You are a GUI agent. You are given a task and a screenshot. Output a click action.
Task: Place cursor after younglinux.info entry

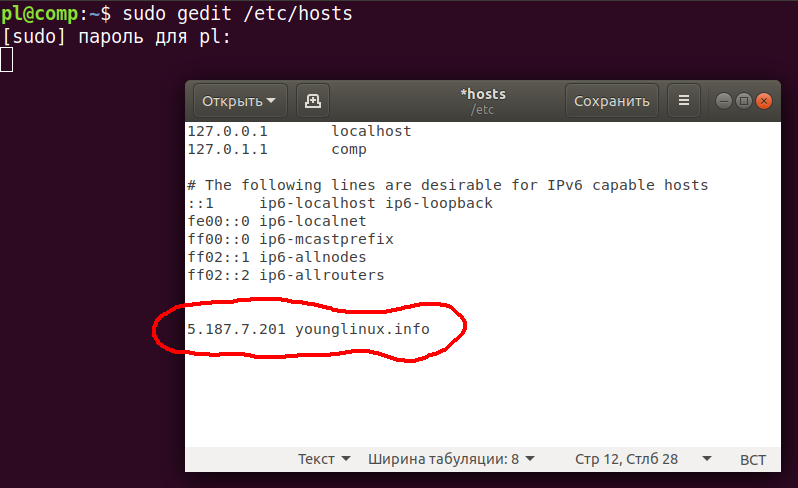tap(441, 329)
